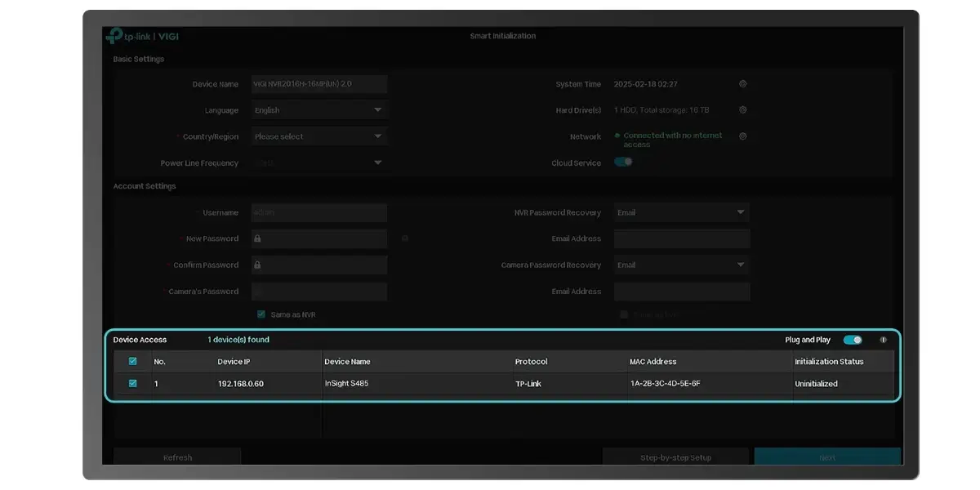Open the System Time settings gear
The height and width of the screenshot is (490, 980).
(742, 84)
